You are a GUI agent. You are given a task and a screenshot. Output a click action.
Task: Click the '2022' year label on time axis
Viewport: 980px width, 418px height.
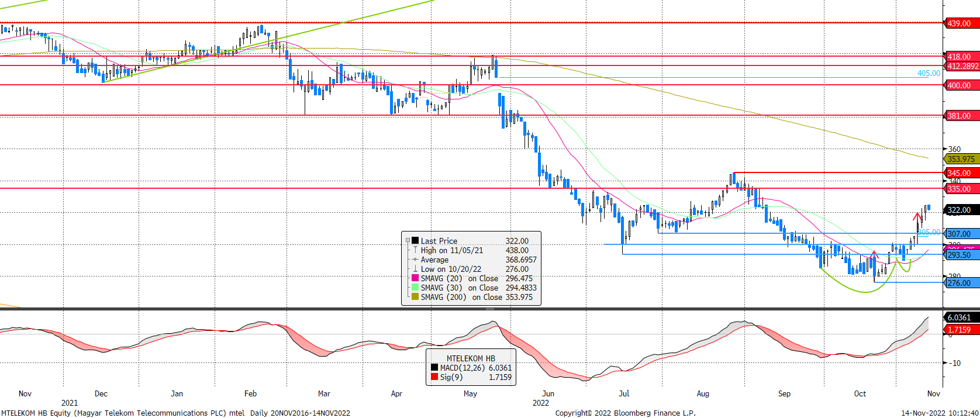(541, 403)
